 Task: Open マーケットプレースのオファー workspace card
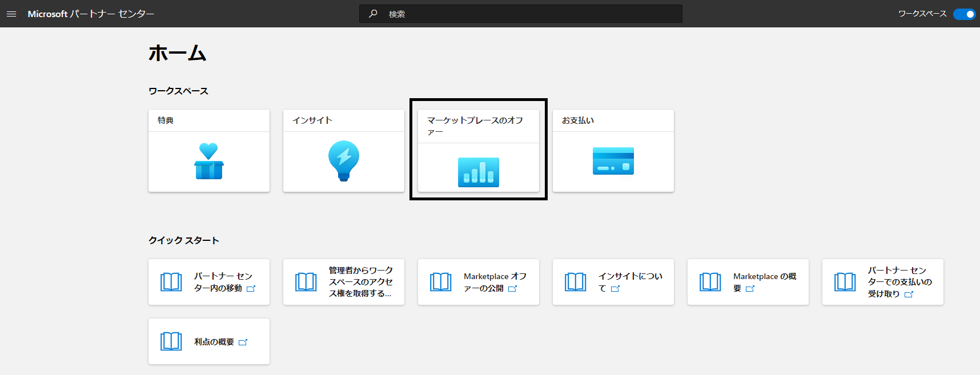[479, 151]
